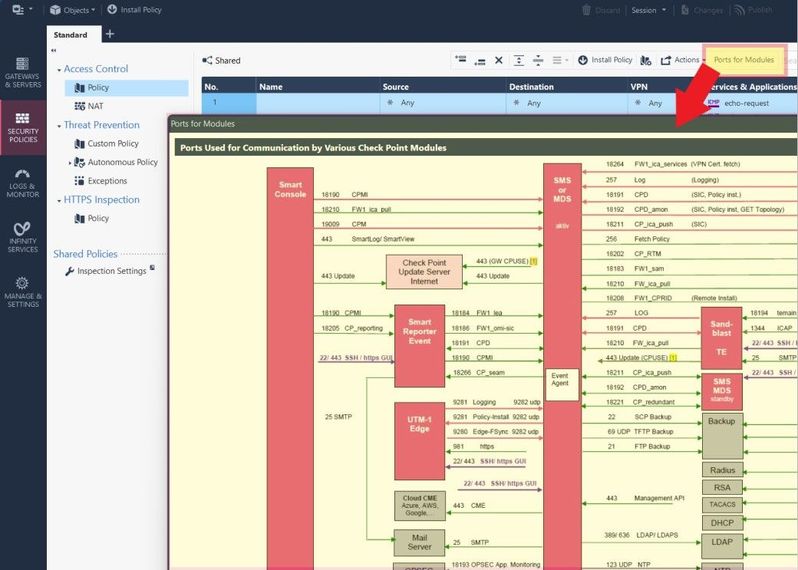Select Exceptions in Threat Prevention

pyautogui.click(x=101, y=181)
